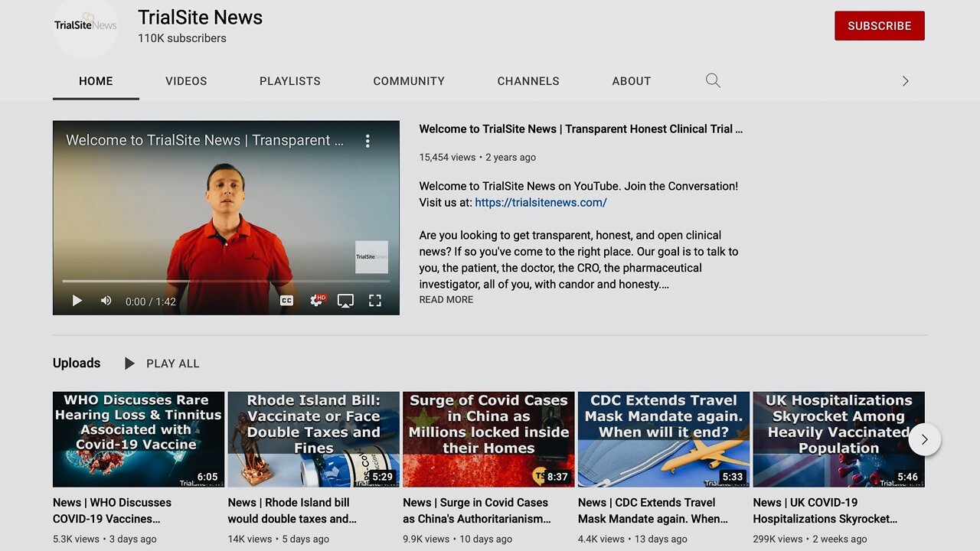Click the TrialSite News watermark in the video
This screenshot has width=980, height=551.
(371, 257)
